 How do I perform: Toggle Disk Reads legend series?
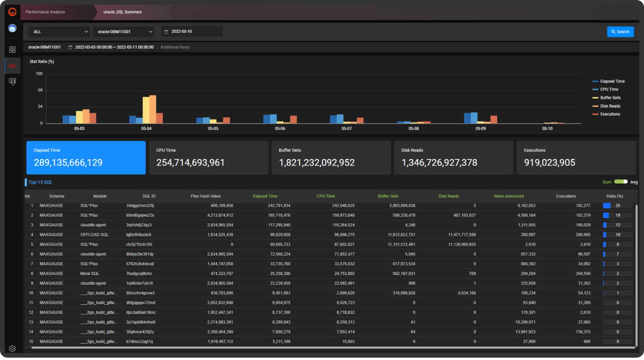(607, 106)
